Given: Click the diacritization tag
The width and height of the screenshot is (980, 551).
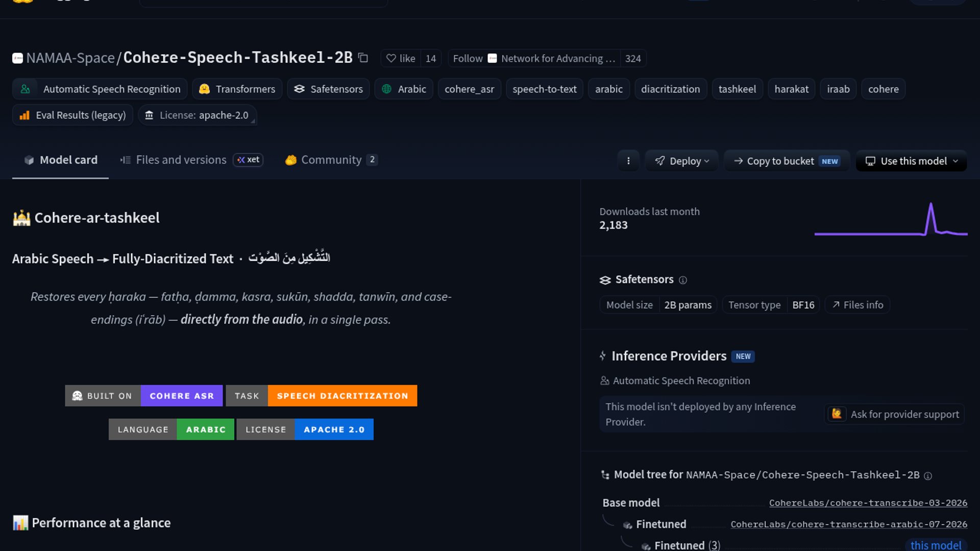Looking at the screenshot, I should point(670,89).
